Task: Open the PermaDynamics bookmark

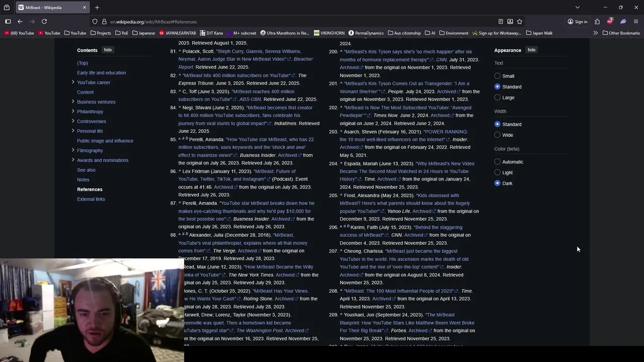Action: pyautogui.click(x=366, y=33)
